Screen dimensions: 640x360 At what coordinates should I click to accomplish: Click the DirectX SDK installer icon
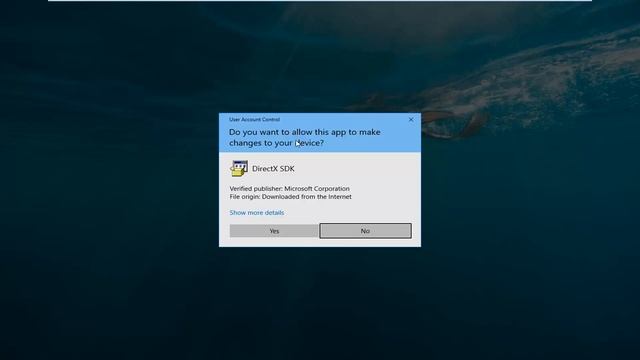point(239,169)
